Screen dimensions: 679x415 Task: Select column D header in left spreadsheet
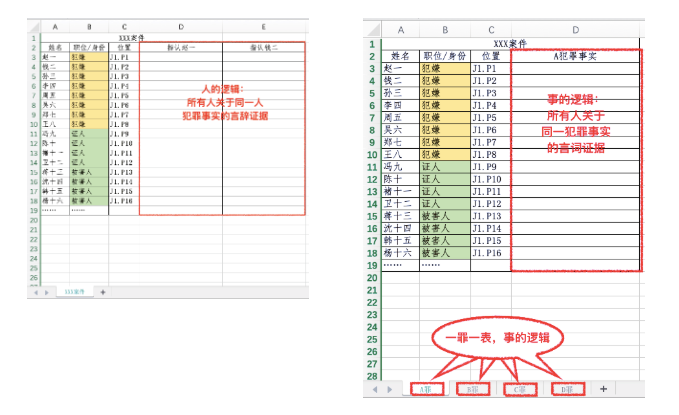click(x=181, y=27)
